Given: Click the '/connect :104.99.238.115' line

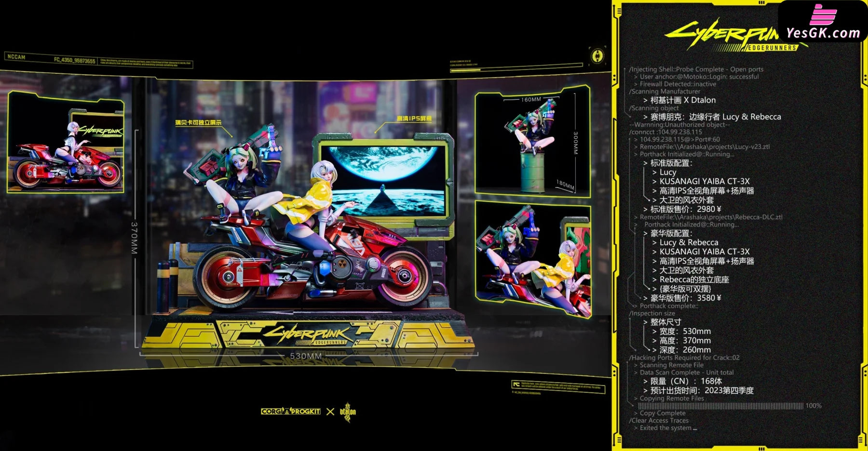Looking at the screenshot, I should coord(665,132).
